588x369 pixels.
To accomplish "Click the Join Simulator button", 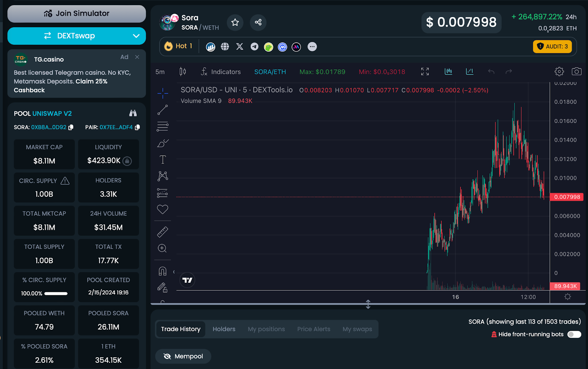I will click(x=76, y=14).
